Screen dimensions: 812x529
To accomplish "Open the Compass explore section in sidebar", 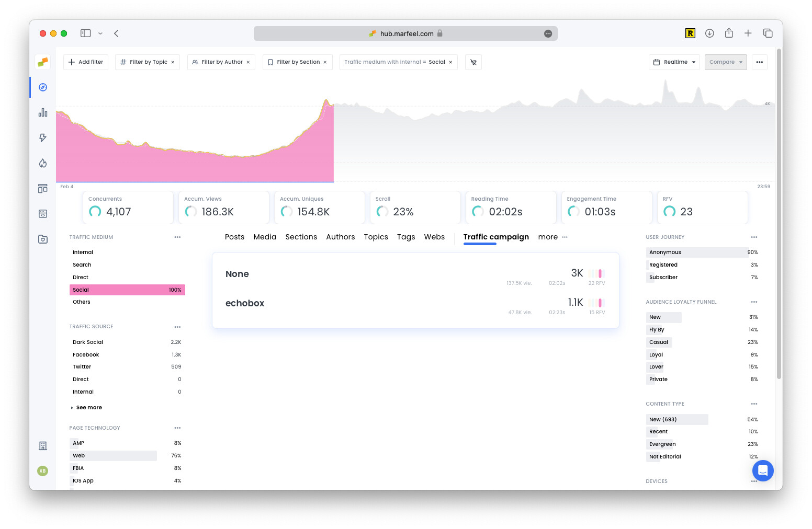I will point(42,87).
